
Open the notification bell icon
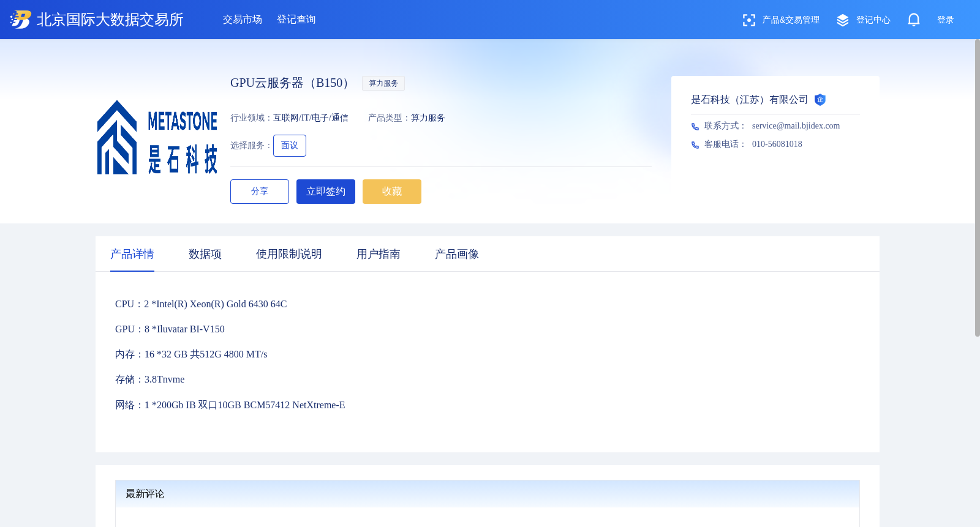[913, 20]
